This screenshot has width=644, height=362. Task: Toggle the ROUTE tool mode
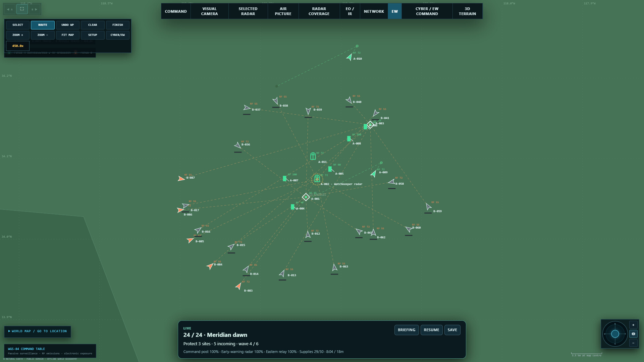pos(43,25)
